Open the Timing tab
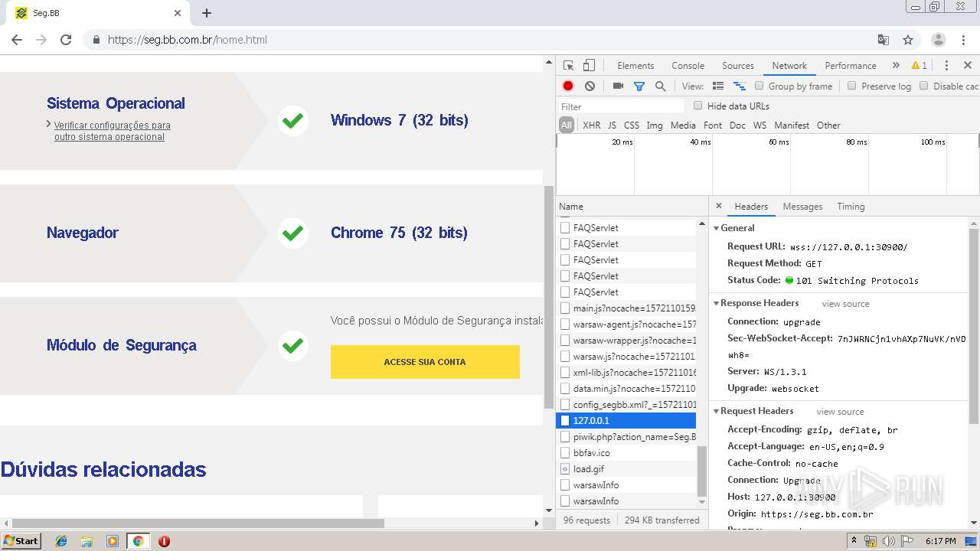 click(851, 207)
